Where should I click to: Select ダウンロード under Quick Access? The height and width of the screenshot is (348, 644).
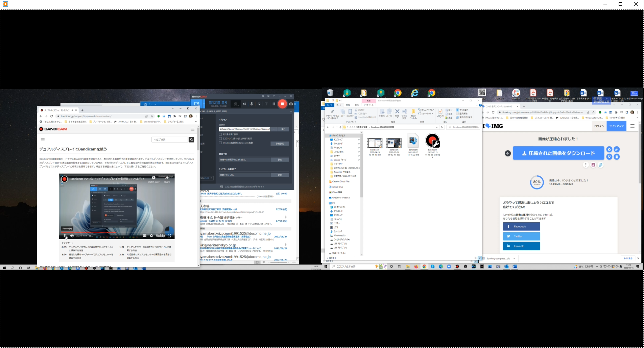coord(338,144)
